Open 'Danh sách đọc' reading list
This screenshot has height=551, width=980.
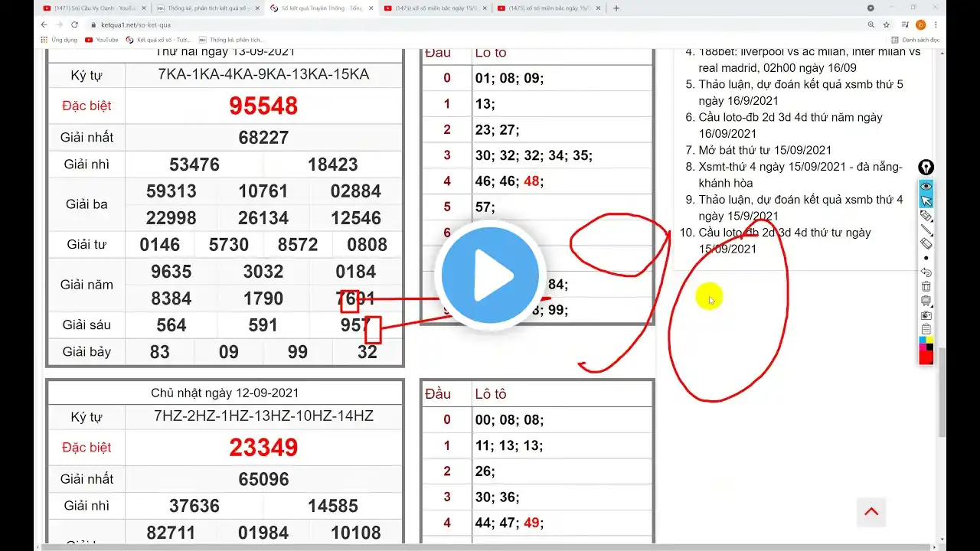916,40
